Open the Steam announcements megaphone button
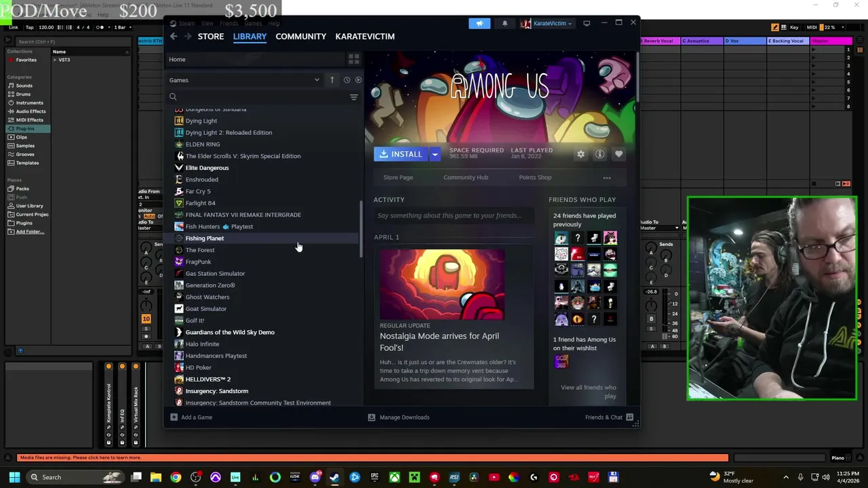 click(479, 23)
